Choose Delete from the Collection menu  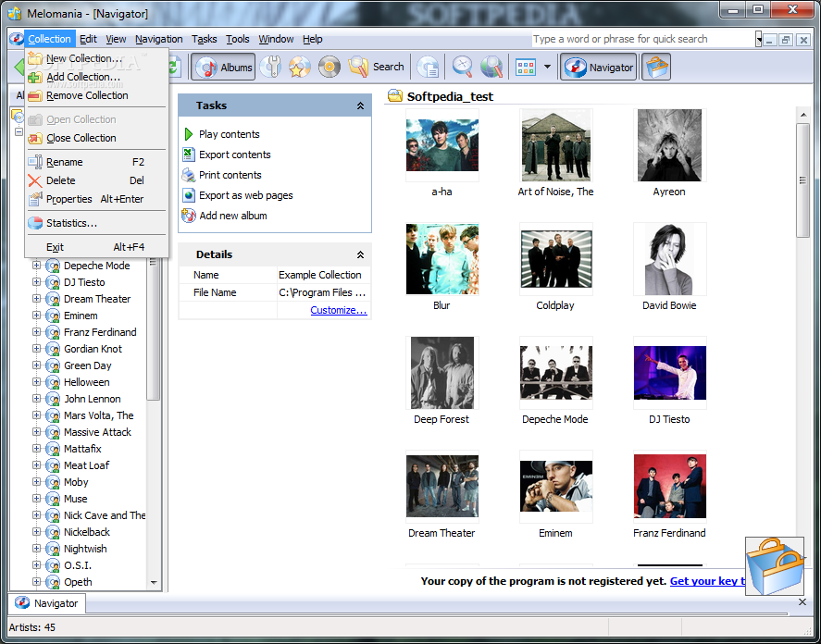[x=97, y=180]
